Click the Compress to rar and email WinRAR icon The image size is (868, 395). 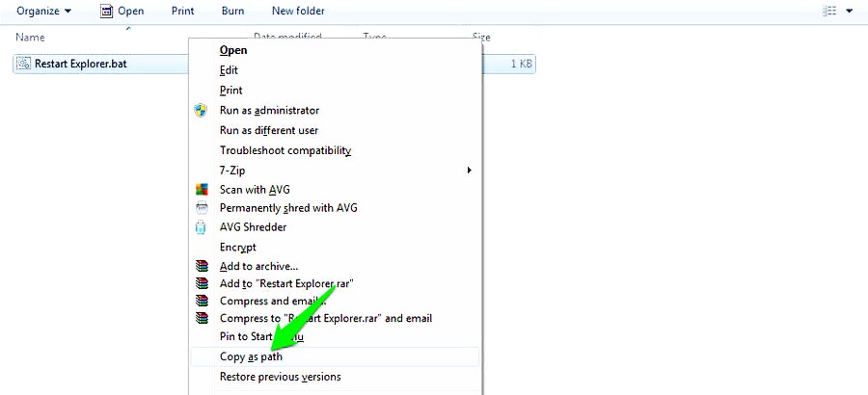[203, 318]
